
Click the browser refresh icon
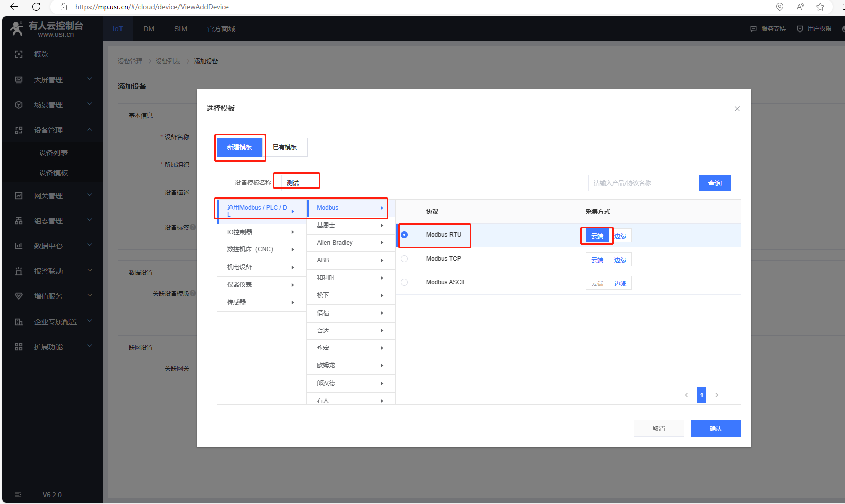pos(36,7)
